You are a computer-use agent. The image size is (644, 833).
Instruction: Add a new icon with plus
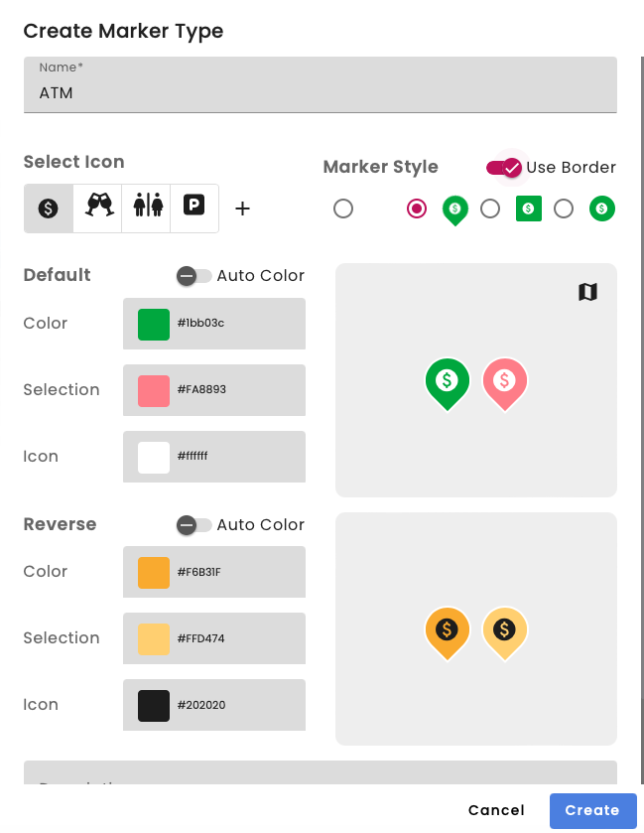pos(242,208)
